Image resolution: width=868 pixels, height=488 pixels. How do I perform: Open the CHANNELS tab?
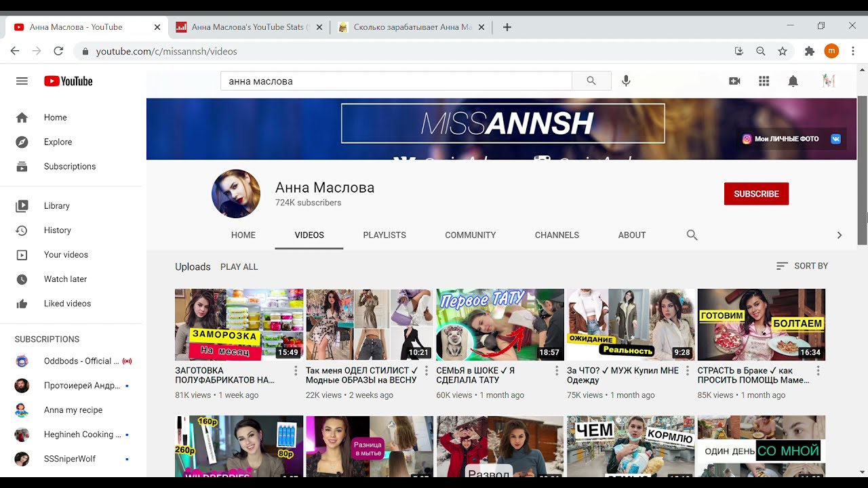[557, 235]
